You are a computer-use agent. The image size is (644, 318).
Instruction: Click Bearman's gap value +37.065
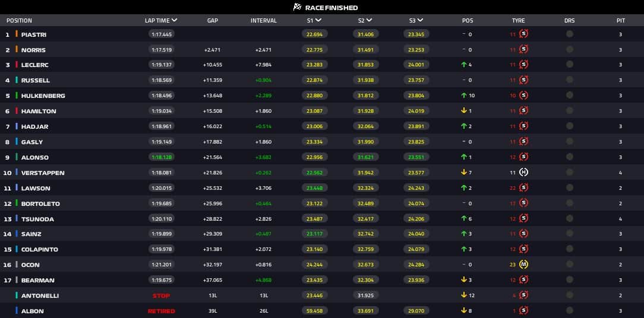[212, 280]
